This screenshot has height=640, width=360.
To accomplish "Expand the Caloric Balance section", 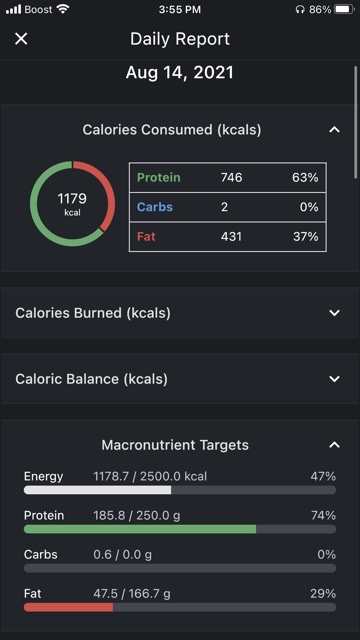I will coord(180,379).
